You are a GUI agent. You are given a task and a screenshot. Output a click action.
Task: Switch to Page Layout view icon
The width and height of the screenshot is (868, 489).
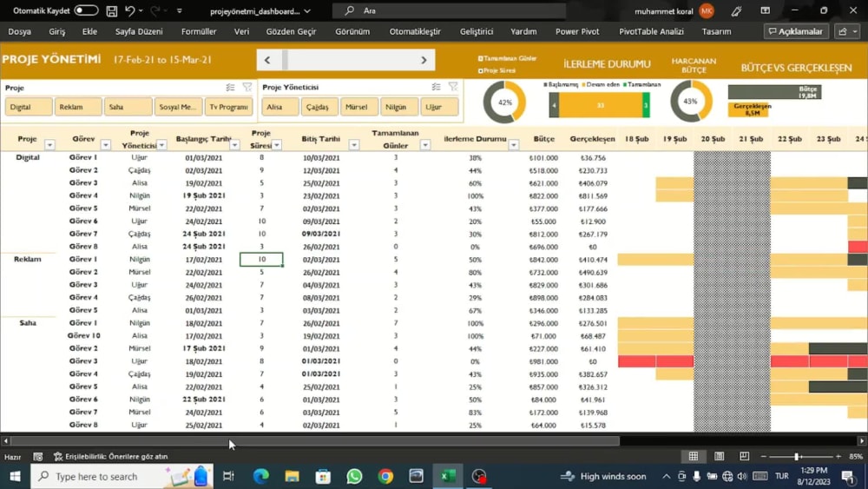[x=719, y=456]
